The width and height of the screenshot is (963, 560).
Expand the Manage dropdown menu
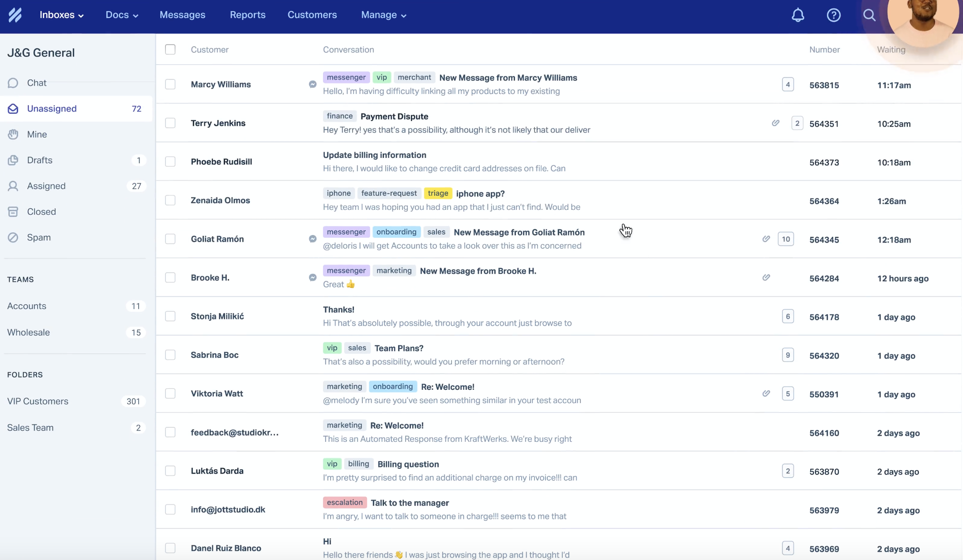pos(384,15)
